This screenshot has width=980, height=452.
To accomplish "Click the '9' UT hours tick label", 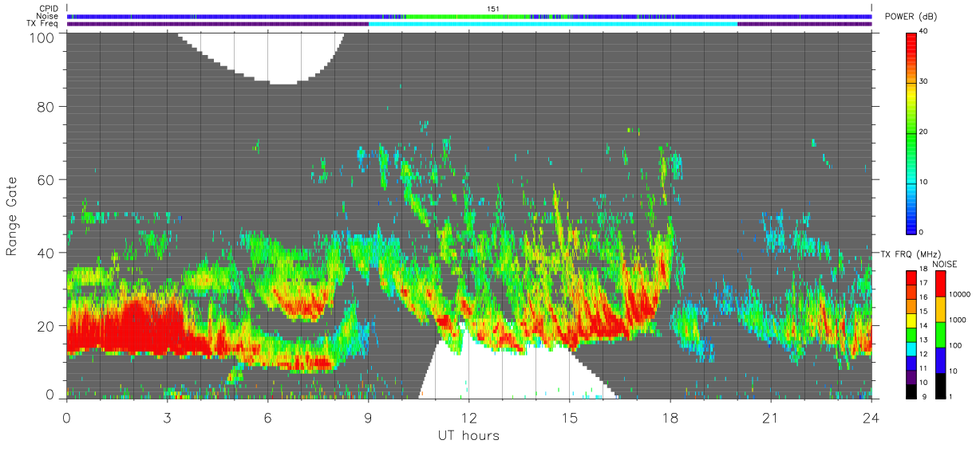I will (368, 418).
